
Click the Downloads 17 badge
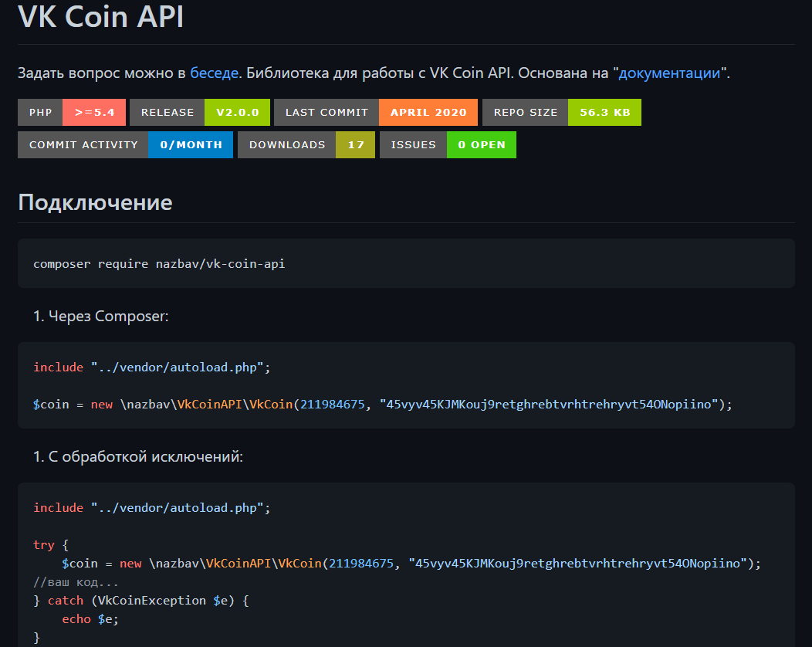306,144
